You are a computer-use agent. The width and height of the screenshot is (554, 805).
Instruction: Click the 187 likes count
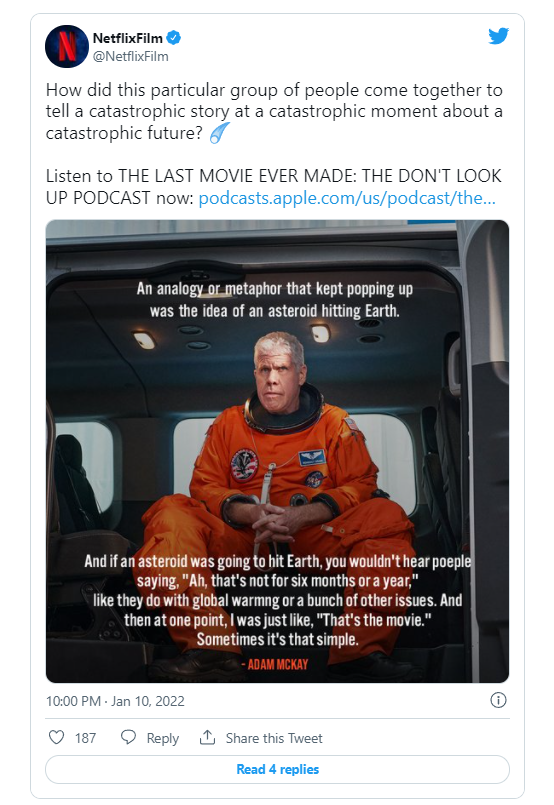point(85,738)
